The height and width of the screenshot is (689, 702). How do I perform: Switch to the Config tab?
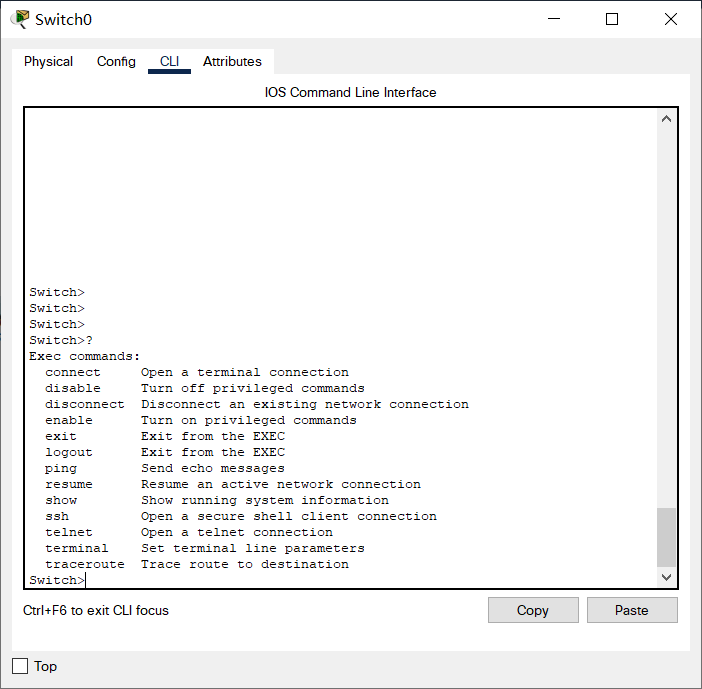pyautogui.click(x=116, y=61)
